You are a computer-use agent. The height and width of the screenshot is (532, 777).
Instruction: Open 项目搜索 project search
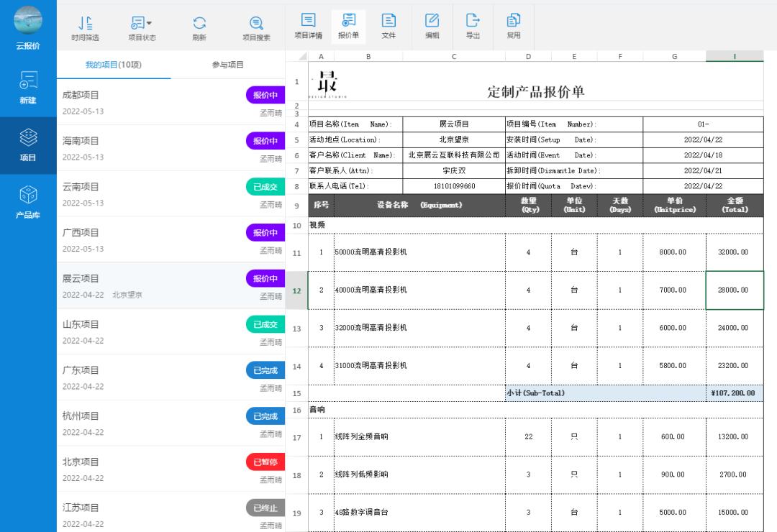point(255,27)
